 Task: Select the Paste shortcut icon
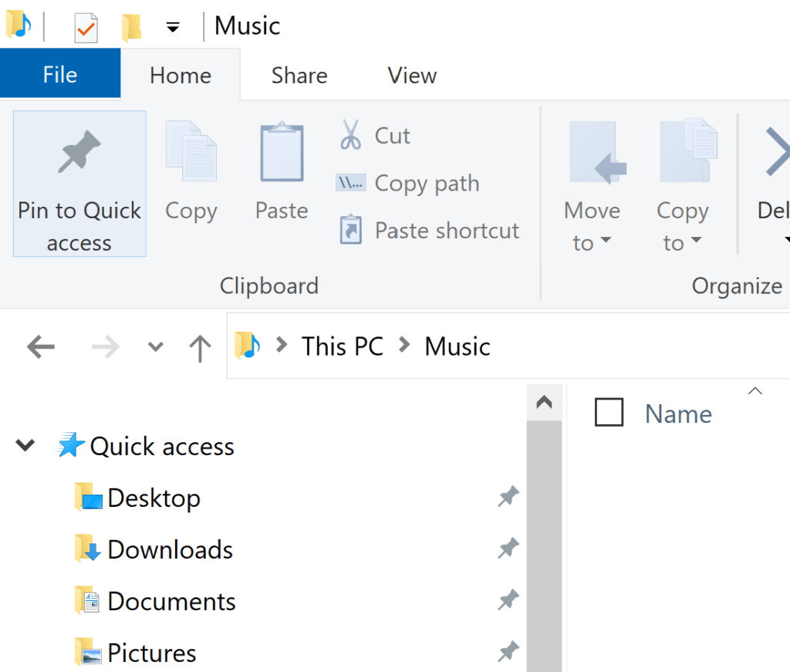[x=349, y=230]
